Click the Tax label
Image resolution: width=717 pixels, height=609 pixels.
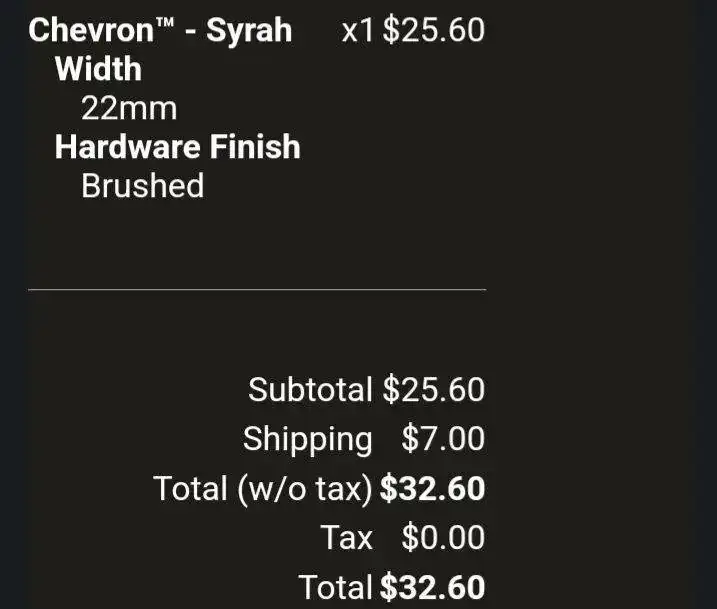346,537
